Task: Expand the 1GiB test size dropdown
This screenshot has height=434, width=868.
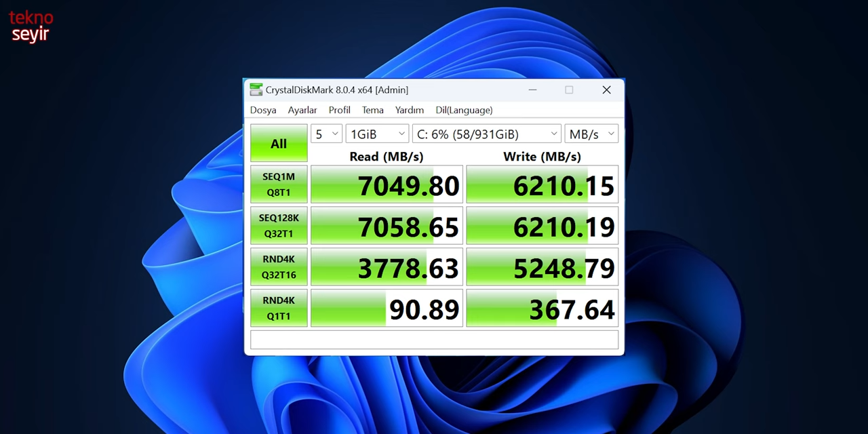Action: (377, 134)
